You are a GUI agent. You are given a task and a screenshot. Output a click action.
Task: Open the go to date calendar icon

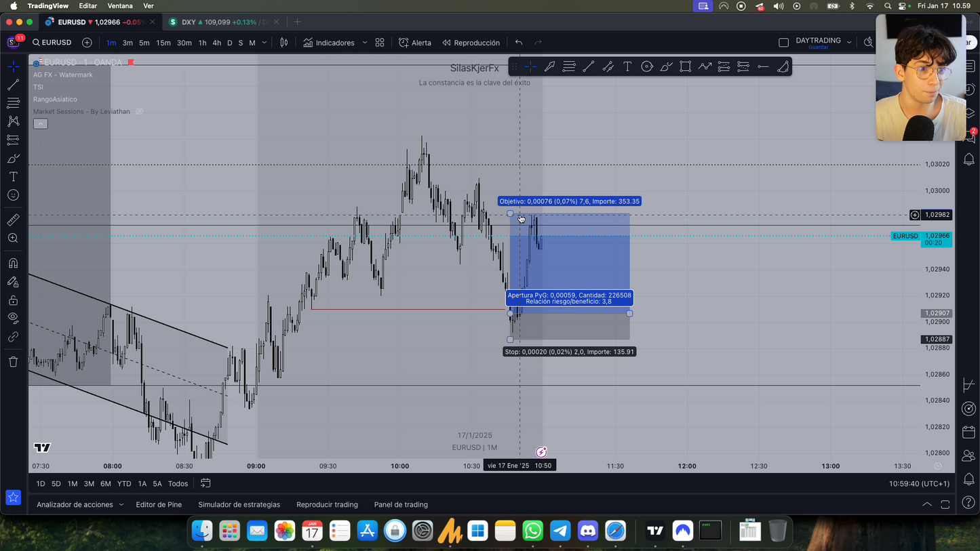pos(205,484)
